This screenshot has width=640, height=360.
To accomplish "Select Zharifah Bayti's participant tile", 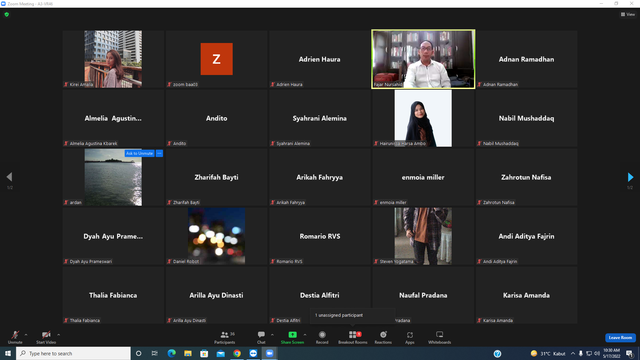I will (x=216, y=177).
